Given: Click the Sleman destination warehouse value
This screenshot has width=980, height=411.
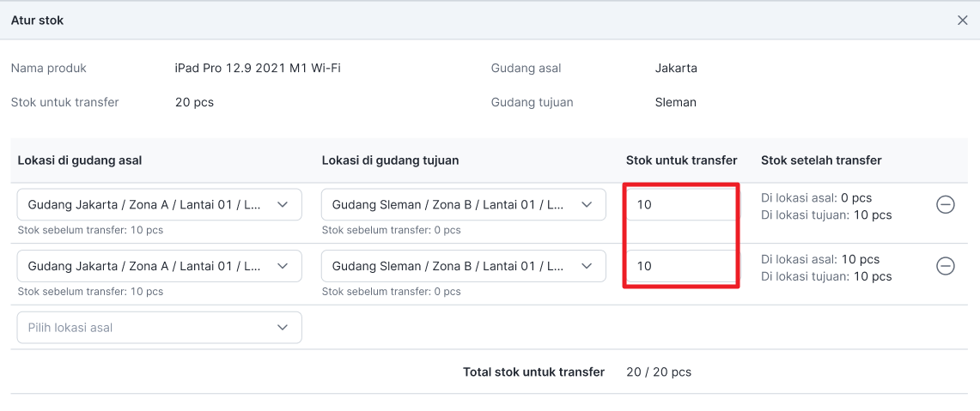Looking at the screenshot, I should click(675, 102).
